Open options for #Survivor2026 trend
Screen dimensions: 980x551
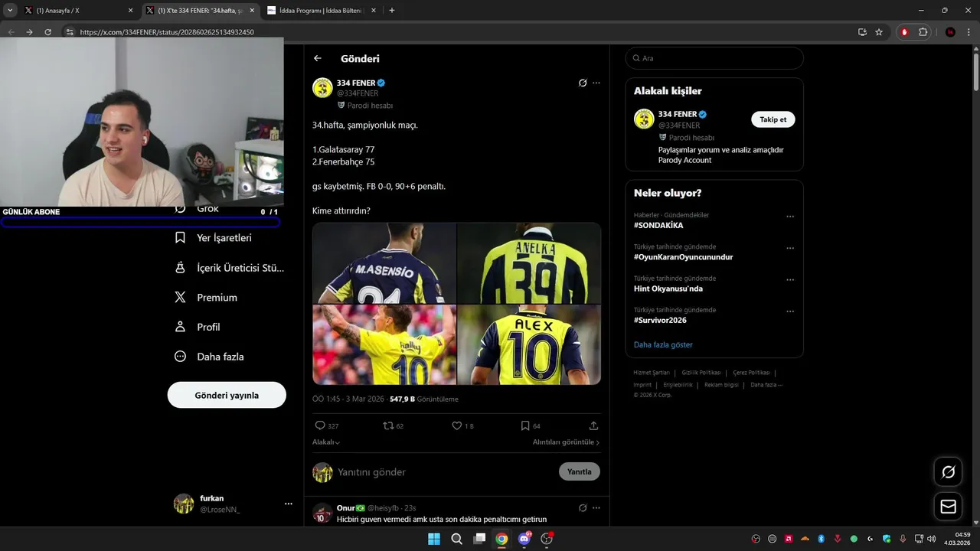(790, 311)
